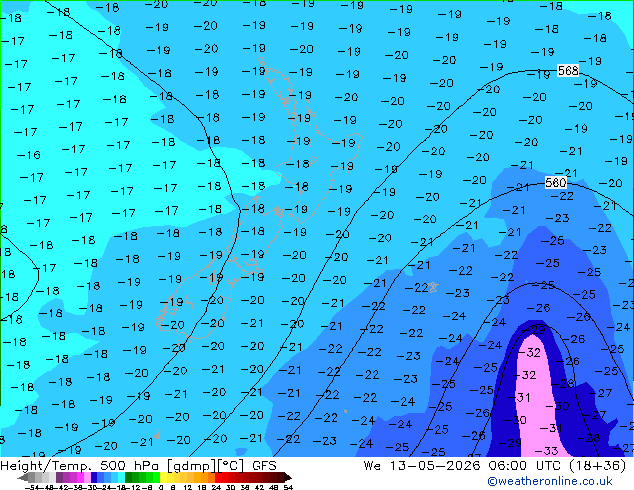Select the dark blue swatch in the legend
The height and width of the screenshot is (490, 634).
[x=94, y=477]
